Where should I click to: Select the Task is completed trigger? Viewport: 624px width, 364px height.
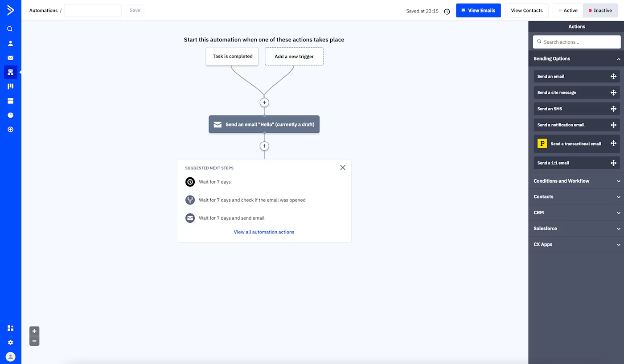pyautogui.click(x=232, y=56)
